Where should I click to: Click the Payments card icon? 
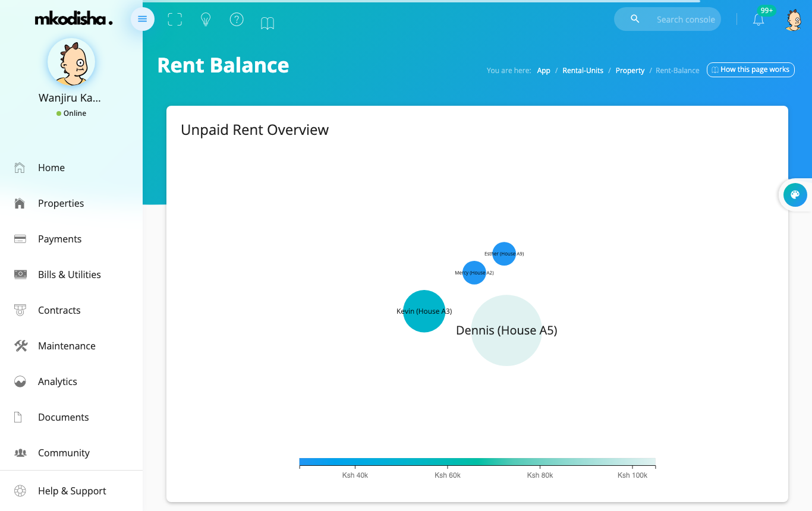pyautogui.click(x=20, y=239)
